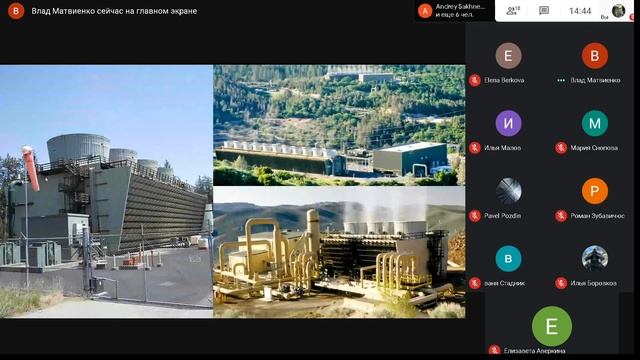Click Елизавета Аверкина's muted microphone icon
This screenshot has width=640, height=360.
coord(494,350)
